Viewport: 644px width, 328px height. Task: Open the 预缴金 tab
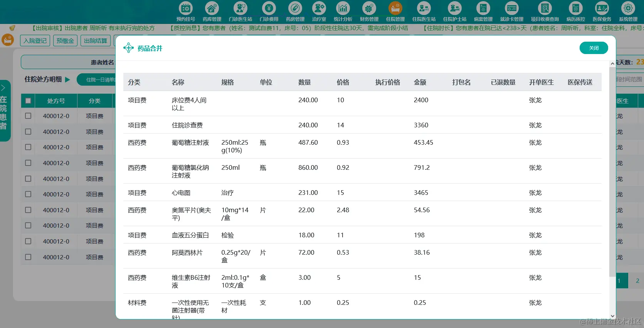[65, 41]
